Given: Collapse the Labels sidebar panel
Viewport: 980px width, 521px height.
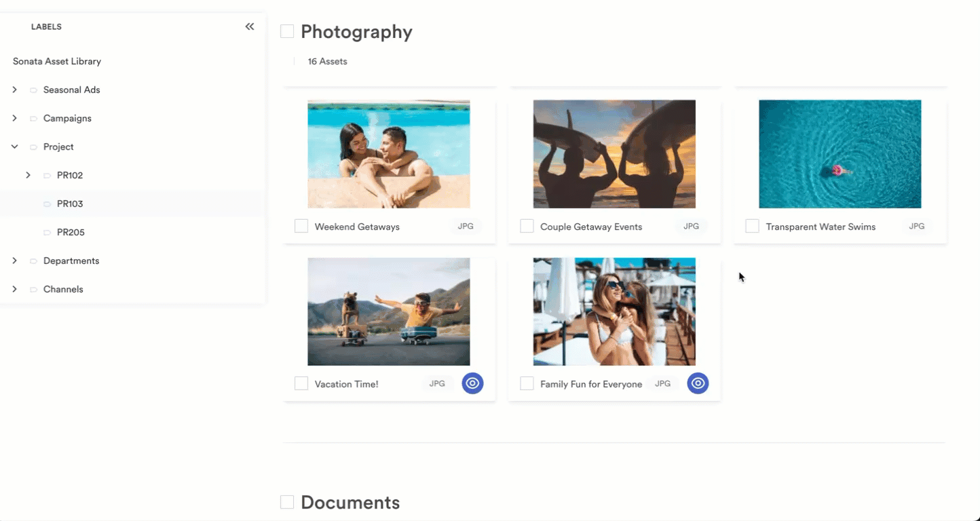Looking at the screenshot, I should click(249, 26).
